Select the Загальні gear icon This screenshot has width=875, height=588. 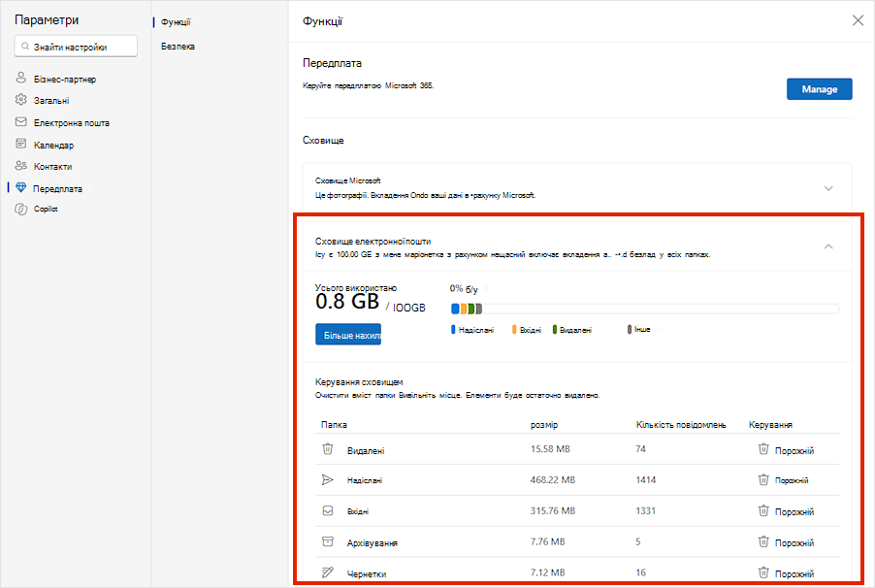point(21,99)
